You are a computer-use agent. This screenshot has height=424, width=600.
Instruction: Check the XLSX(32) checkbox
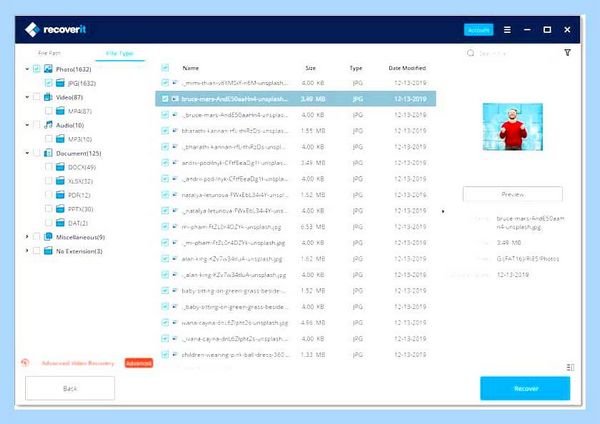(x=49, y=181)
